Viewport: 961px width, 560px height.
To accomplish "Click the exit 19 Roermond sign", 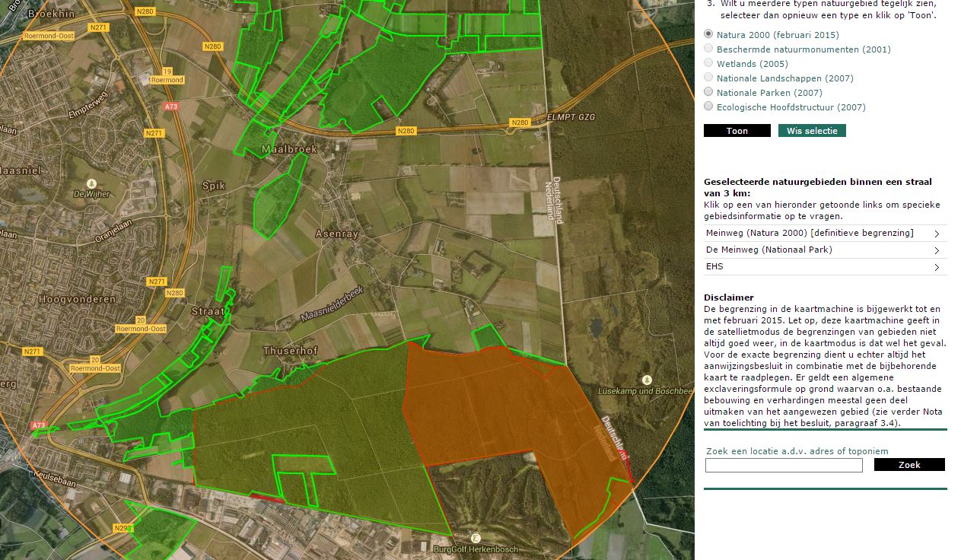I will pyautogui.click(x=168, y=75).
